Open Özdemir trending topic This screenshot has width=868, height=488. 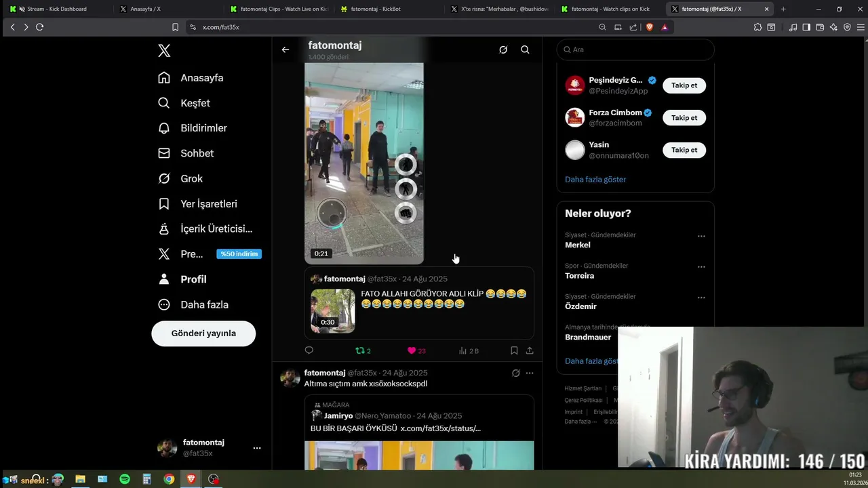[580, 306]
